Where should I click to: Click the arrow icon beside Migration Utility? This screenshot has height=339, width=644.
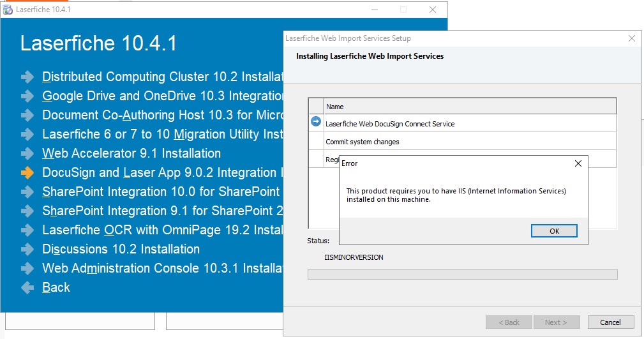coord(27,134)
